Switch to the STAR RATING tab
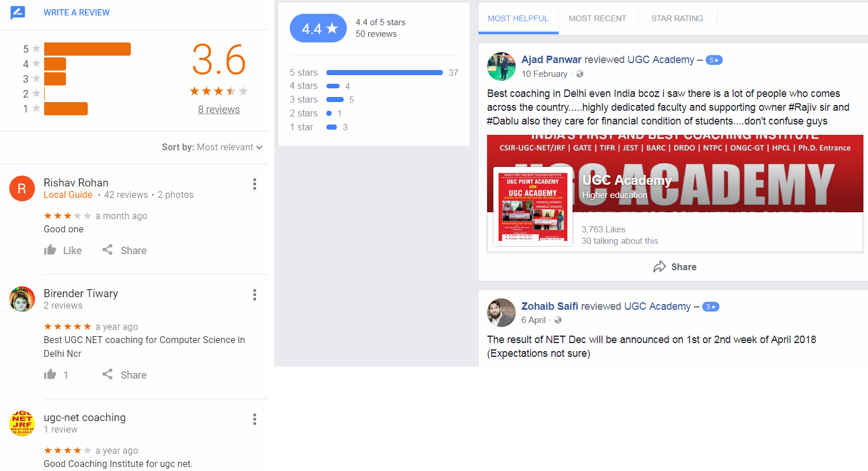 point(677,18)
